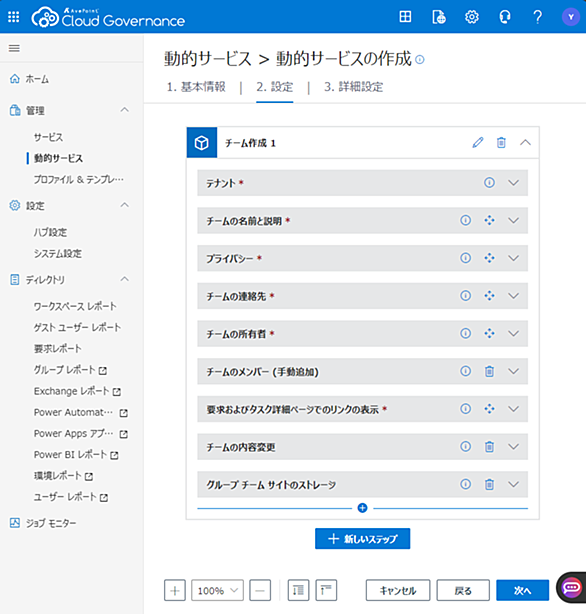Delete the チームのメンバー (手動追加) field
This screenshot has height=614, width=586.
(x=489, y=371)
